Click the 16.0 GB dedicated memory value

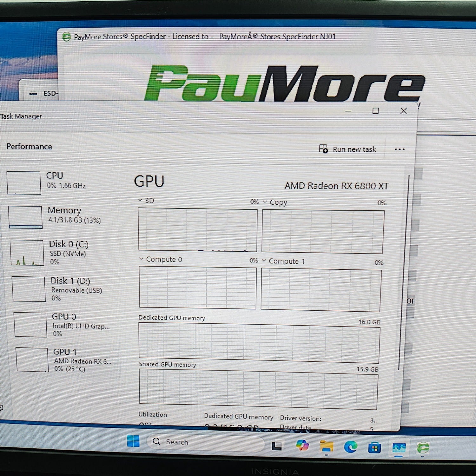point(369,322)
